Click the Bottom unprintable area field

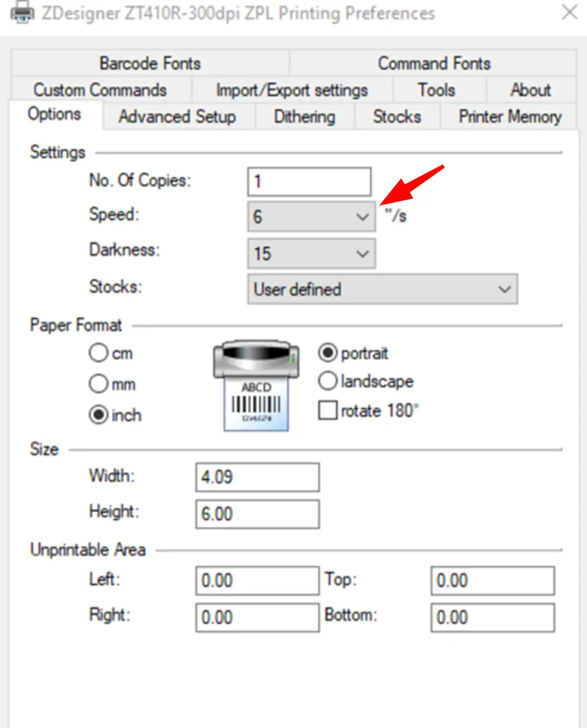click(492, 617)
